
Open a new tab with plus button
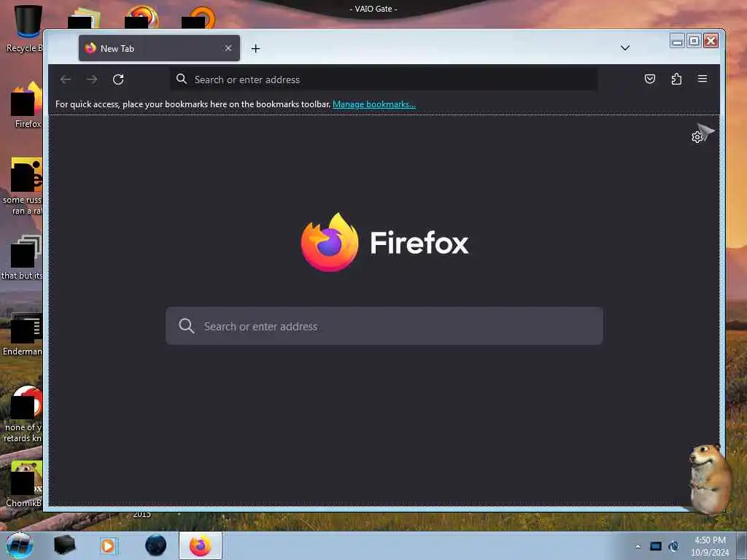(x=256, y=48)
